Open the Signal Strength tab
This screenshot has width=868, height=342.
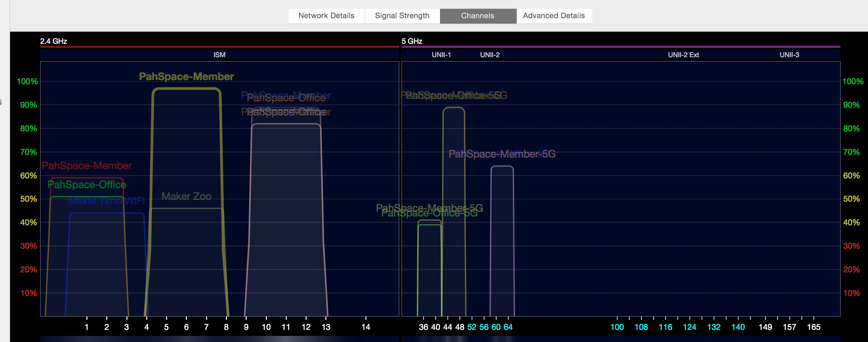pos(402,16)
